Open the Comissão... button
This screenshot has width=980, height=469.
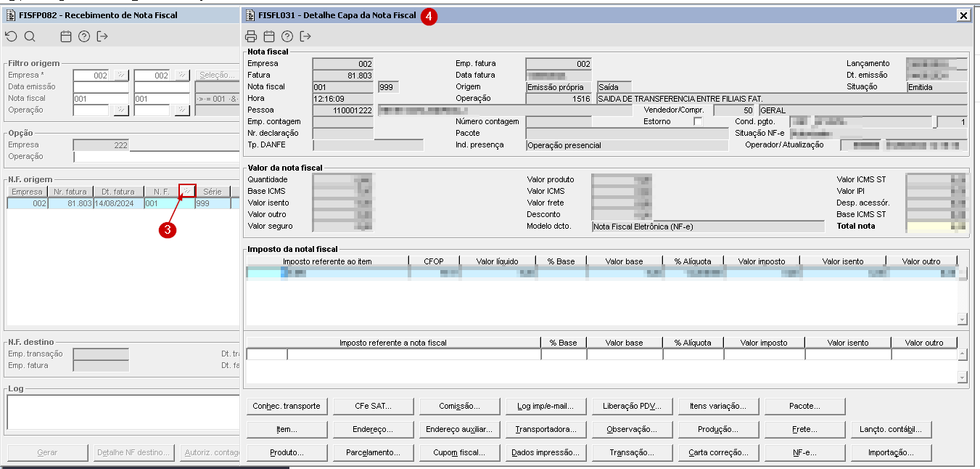click(x=459, y=406)
